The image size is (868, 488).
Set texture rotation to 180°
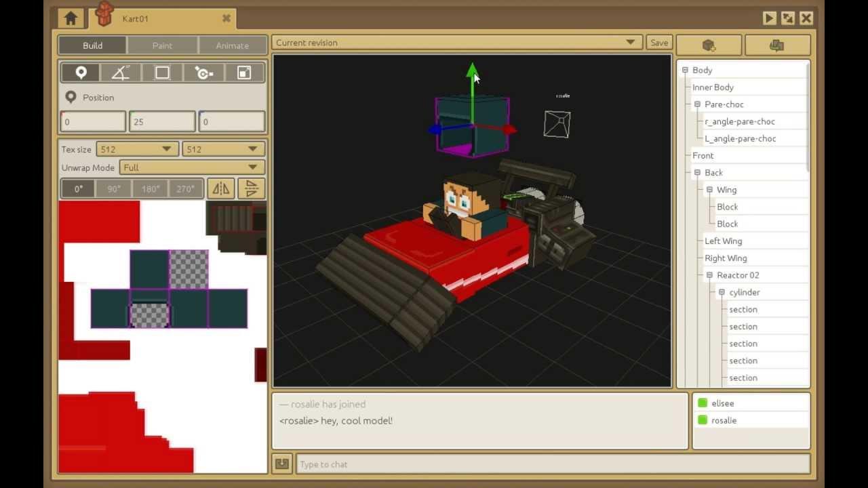pyautogui.click(x=151, y=189)
